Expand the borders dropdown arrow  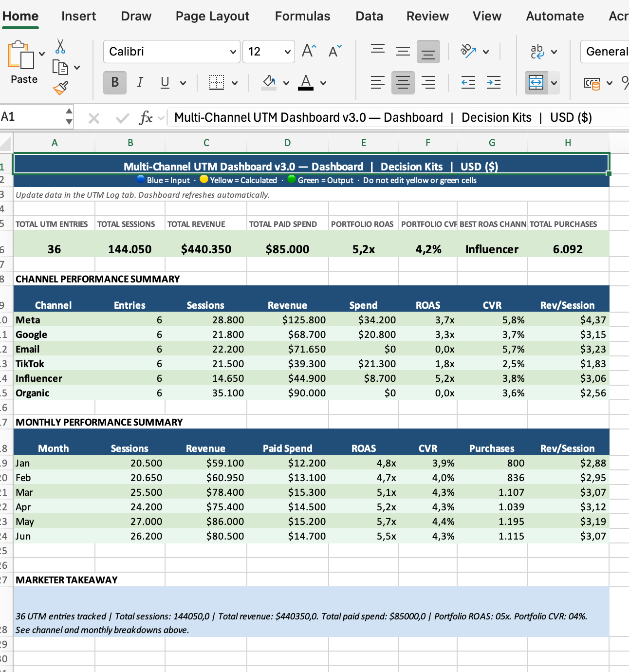[235, 83]
